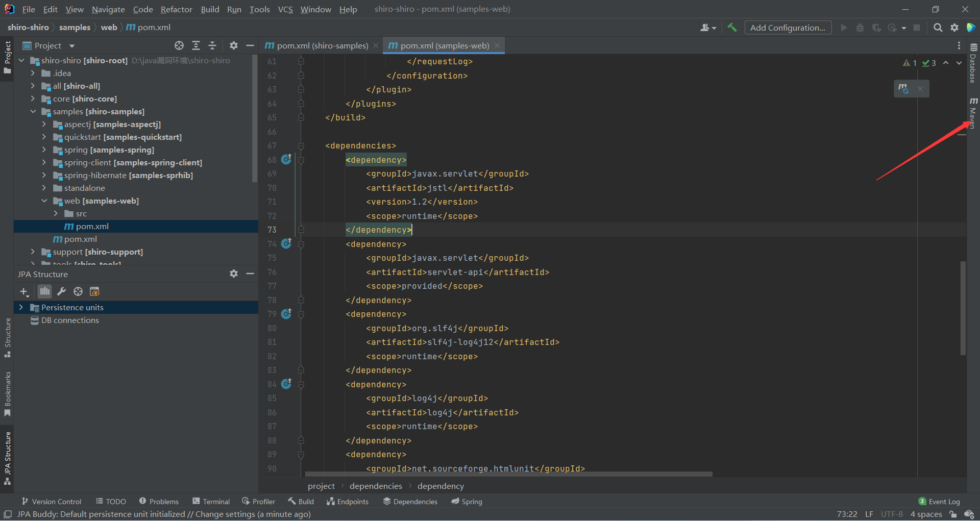Expand the core [shiro-core] module
980x521 pixels.
(33, 98)
